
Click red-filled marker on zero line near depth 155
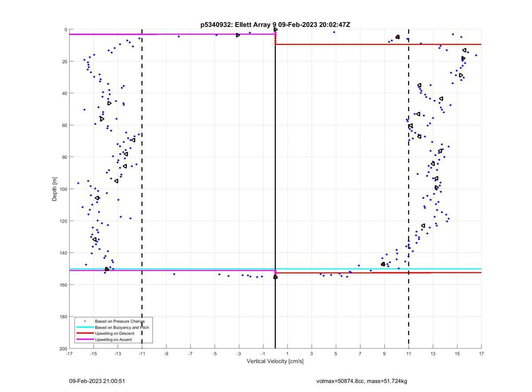click(275, 277)
